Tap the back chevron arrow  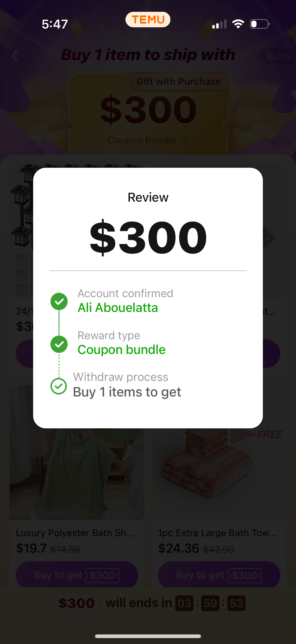15,56
